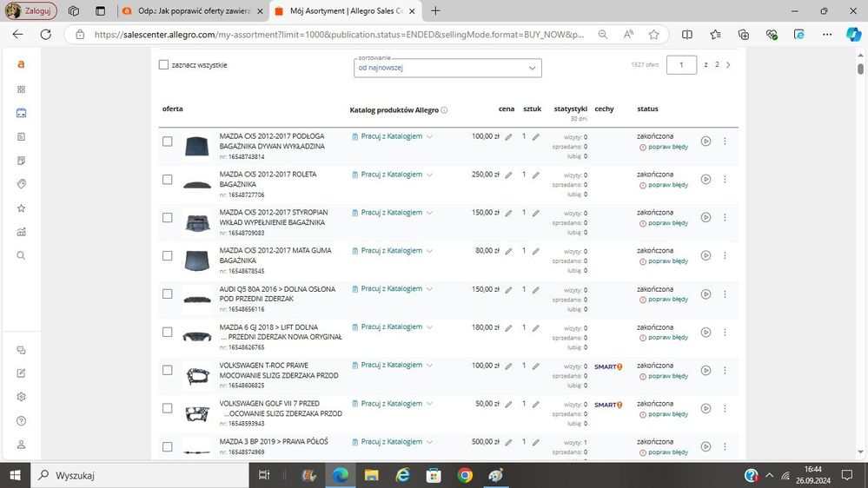Open Windows Start menu
Screen dimensions: 868x488
pos(15,475)
